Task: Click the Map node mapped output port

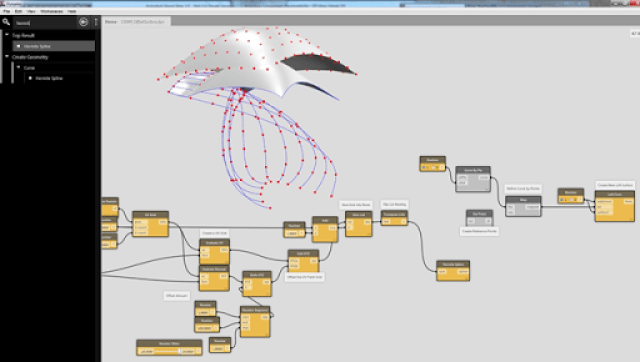Action: (x=533, y=207)
